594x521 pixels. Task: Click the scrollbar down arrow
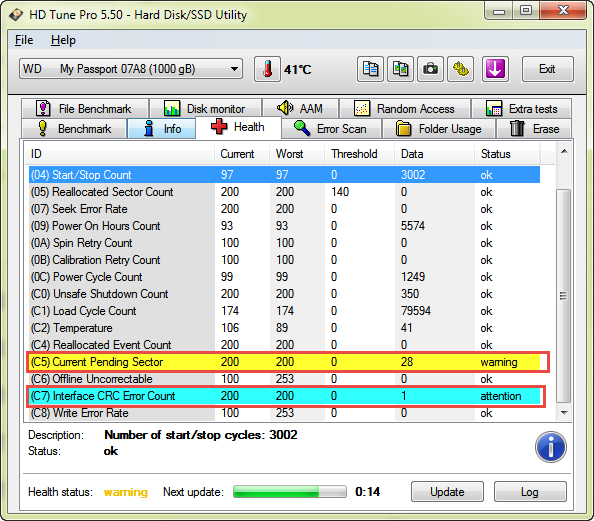tap(564, 413)
